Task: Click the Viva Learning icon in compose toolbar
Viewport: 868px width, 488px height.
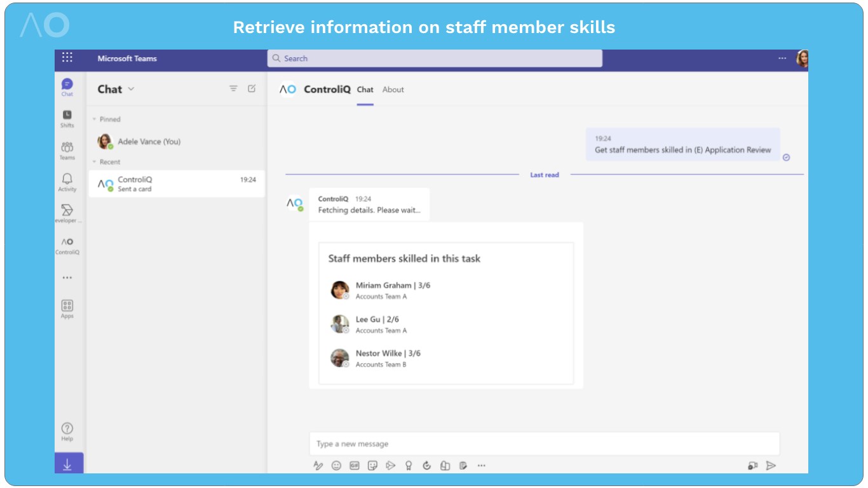Action: point(445,466)
